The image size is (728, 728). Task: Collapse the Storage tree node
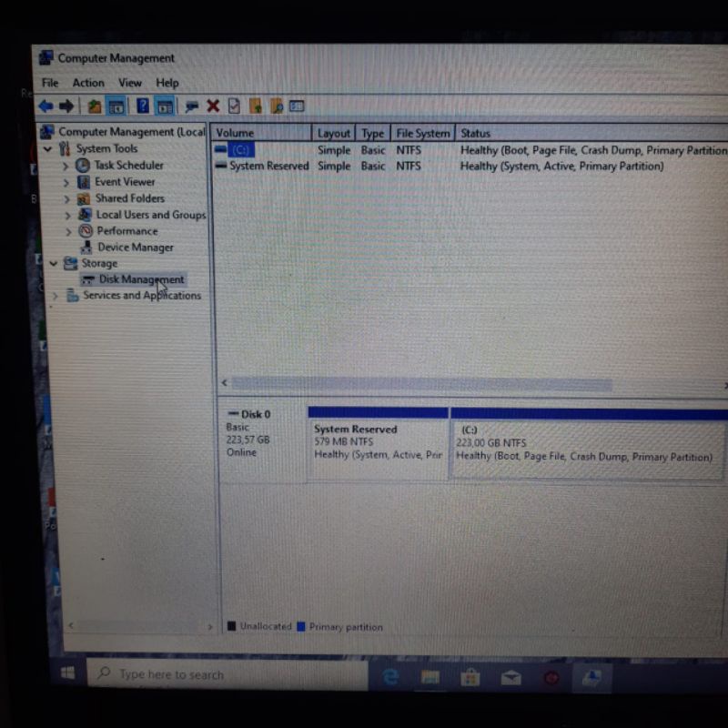tap(54, 264)
